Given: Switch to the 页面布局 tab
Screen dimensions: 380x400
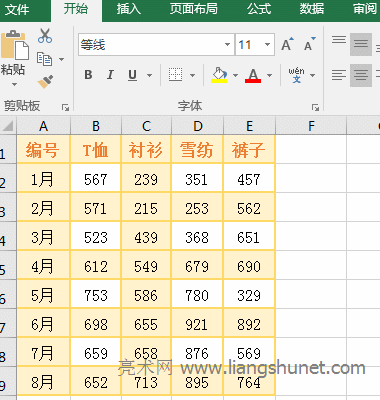Looking at the screenshot, I should (x=194, y=9).
